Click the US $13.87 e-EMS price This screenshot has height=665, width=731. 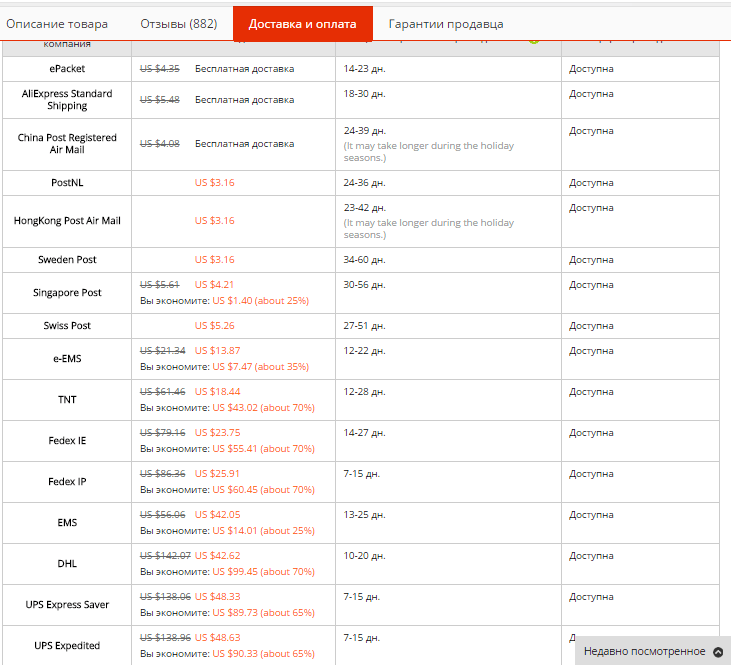218,351
